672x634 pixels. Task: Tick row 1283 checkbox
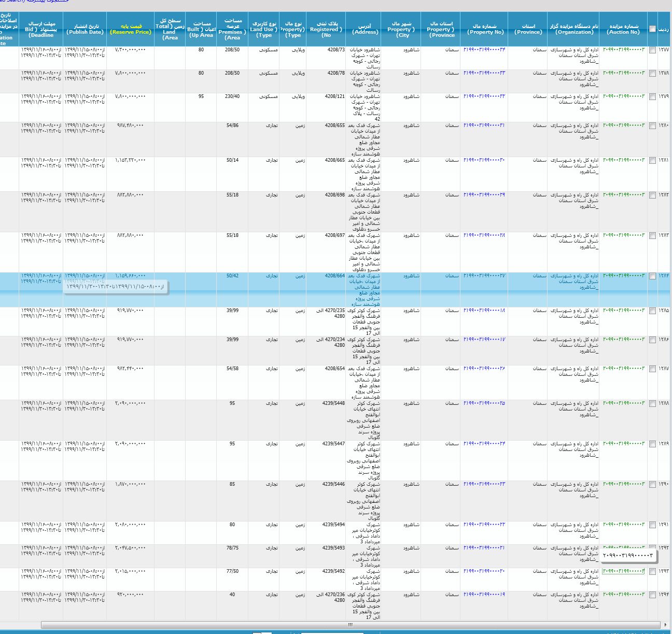(x=652, y=236)
